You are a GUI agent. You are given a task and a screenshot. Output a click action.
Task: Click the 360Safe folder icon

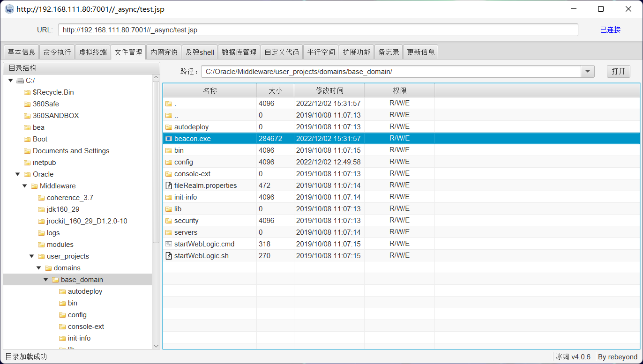coord(27,104)
